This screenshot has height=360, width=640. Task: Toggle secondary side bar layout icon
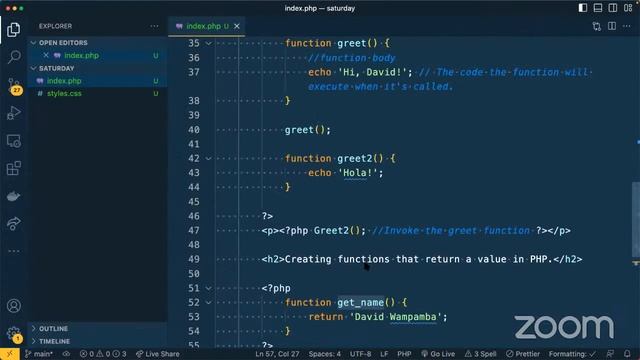click(613, 8)
